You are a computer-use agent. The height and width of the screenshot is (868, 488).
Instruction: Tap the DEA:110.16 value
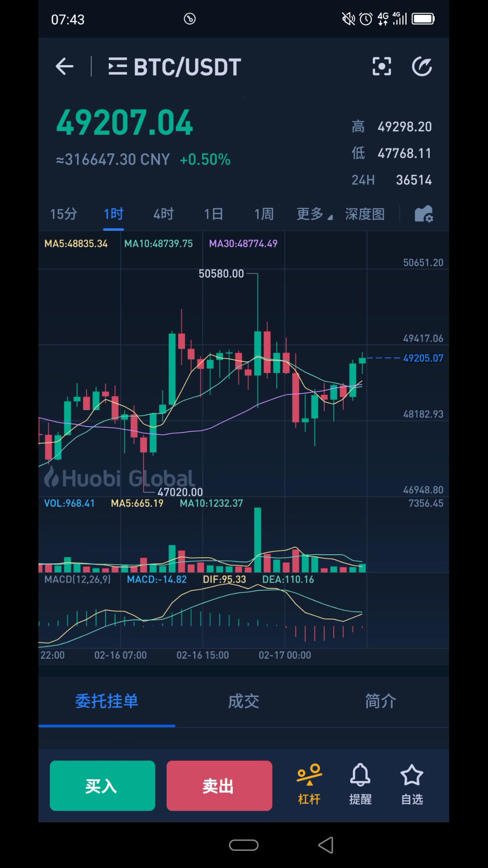[x=288, y=579]
